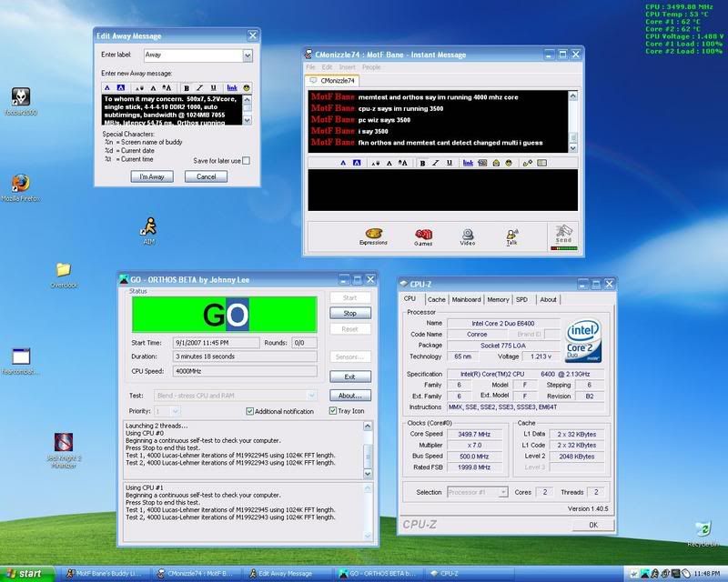Screen dimensions: 728x582
Task: Toggle Save for later use checkbox
Action: pyautogui.click(x=246, y=161)
